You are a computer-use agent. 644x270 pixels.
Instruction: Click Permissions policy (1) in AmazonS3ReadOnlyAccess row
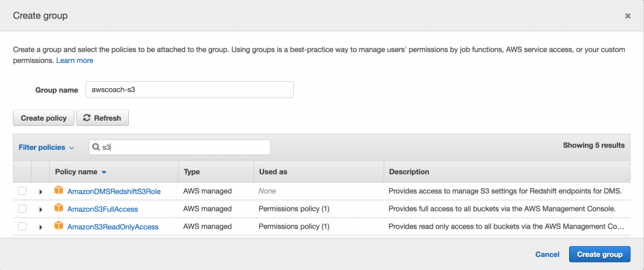click(x=294, y=227)
